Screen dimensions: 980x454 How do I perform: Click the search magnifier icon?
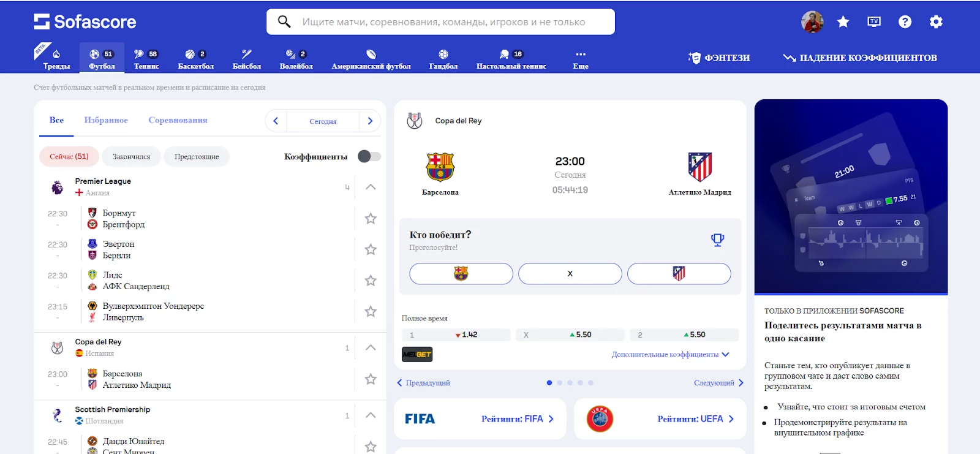[x=284, y=22]
